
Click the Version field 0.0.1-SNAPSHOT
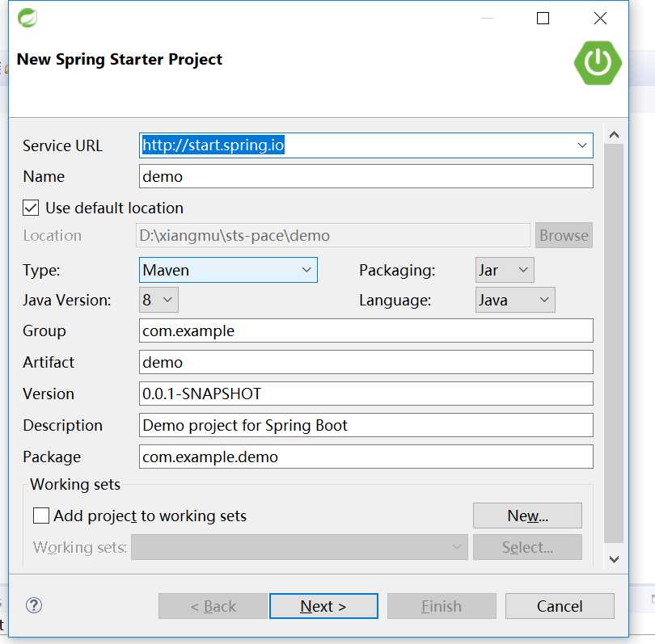366,394
